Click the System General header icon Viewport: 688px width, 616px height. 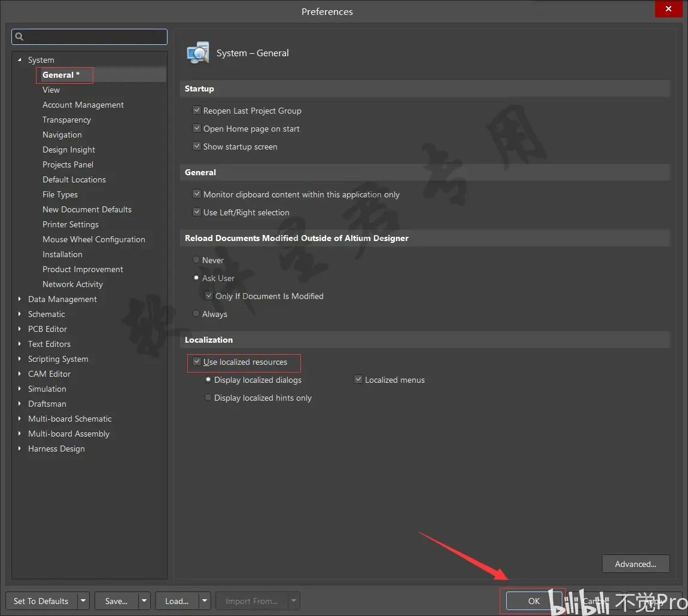coord(198,53)
